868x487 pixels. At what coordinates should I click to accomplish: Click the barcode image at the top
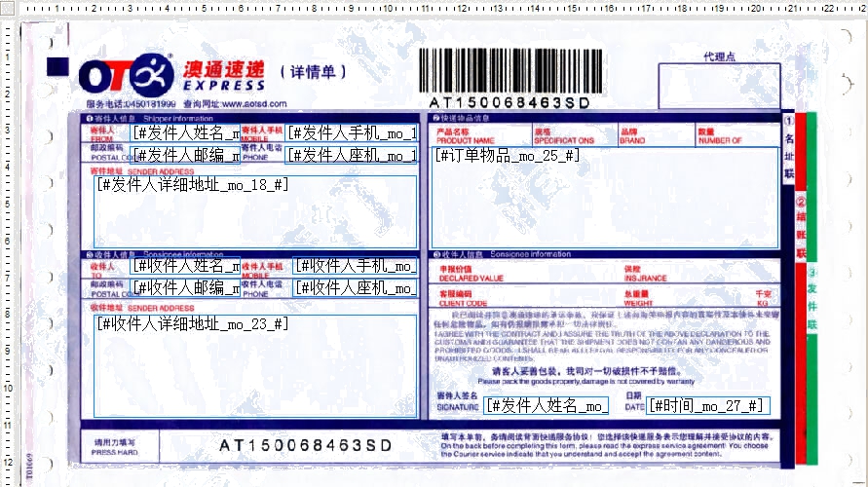click(x=510, y=70)
